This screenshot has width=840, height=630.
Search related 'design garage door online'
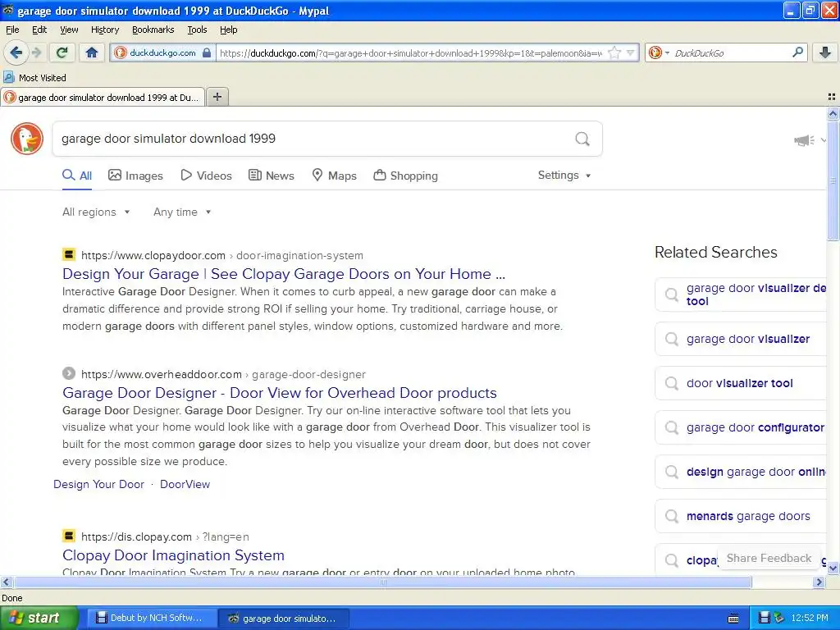(741, 472)
